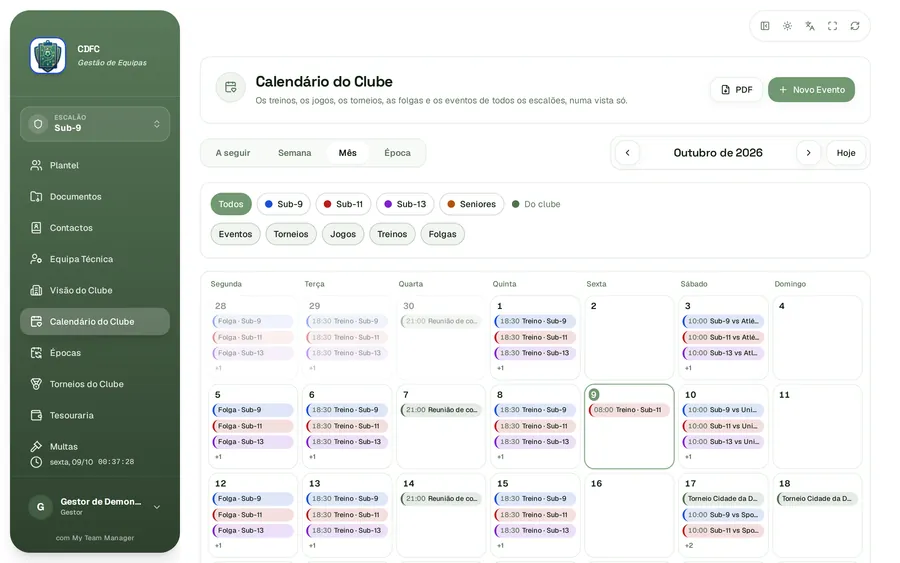Open 10:00 Sub-9 vs Atlé... on day 3
900x563 pixels.
pyautogui.click(x=723, y=321)
